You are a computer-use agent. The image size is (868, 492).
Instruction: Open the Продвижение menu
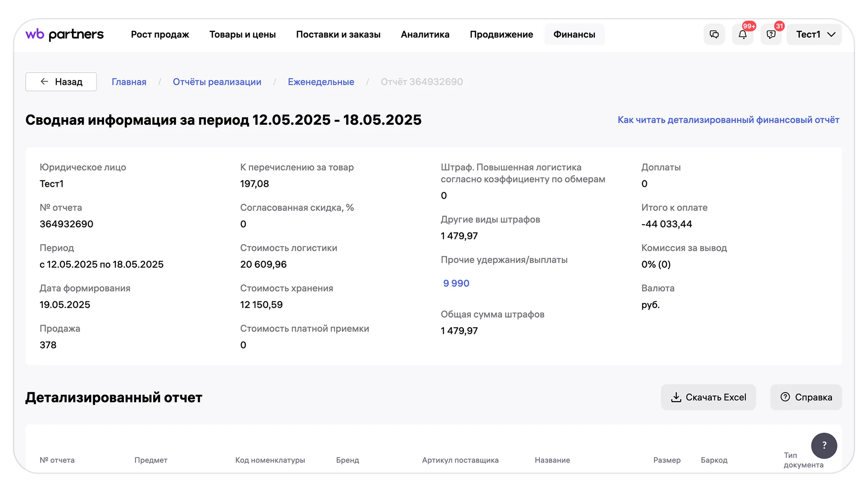(501, 34)
